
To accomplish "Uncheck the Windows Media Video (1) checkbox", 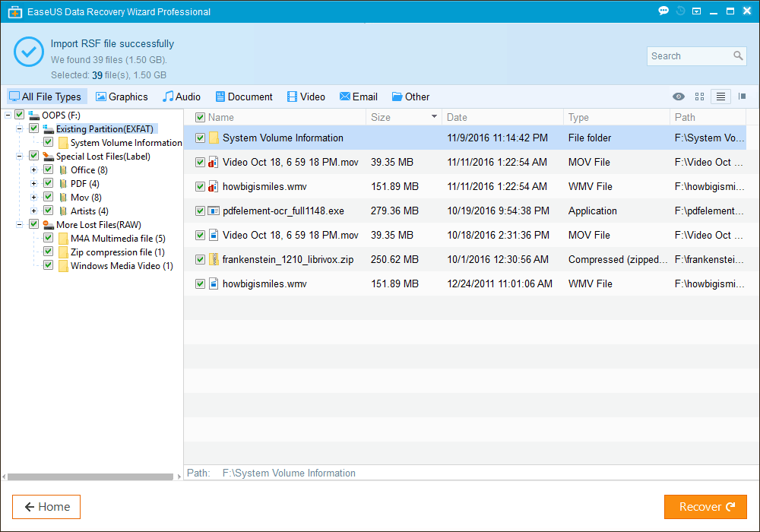I will coord(48,265).
